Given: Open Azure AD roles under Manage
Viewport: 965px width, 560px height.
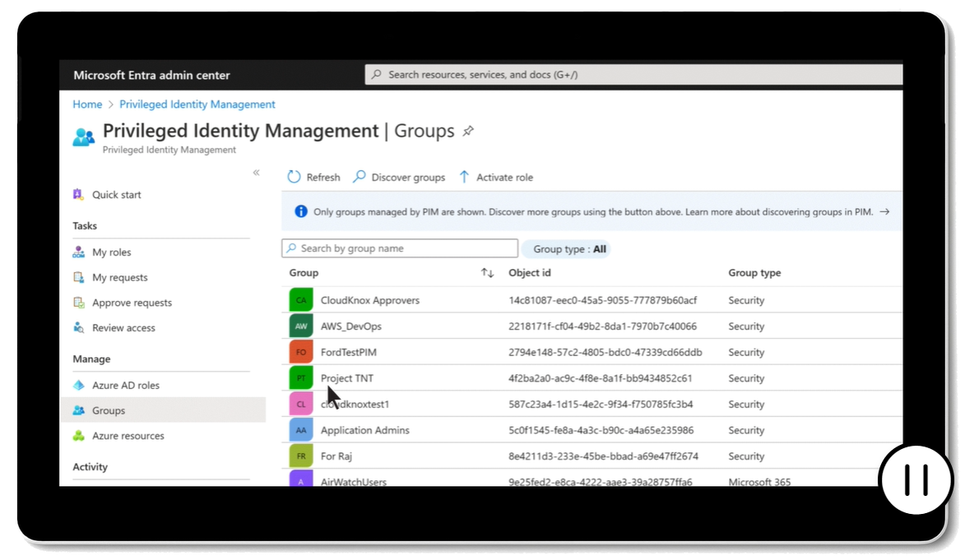Looking at the screenshot, I should [125, 385].
